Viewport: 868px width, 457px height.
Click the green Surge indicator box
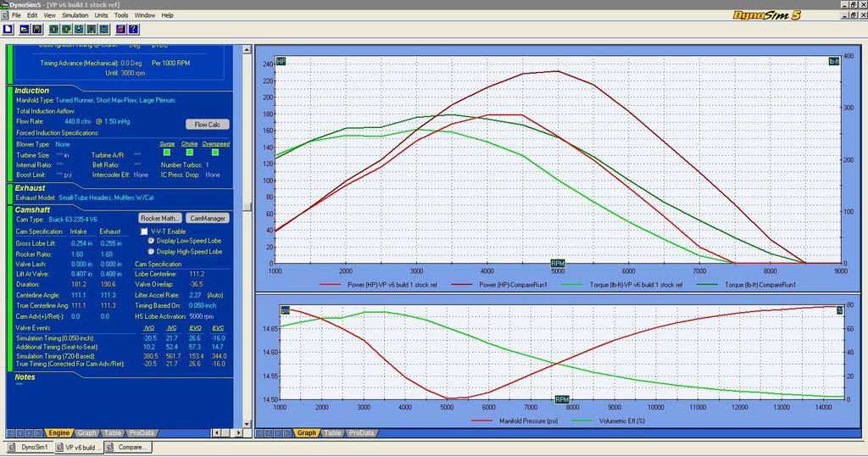point(167,153)
